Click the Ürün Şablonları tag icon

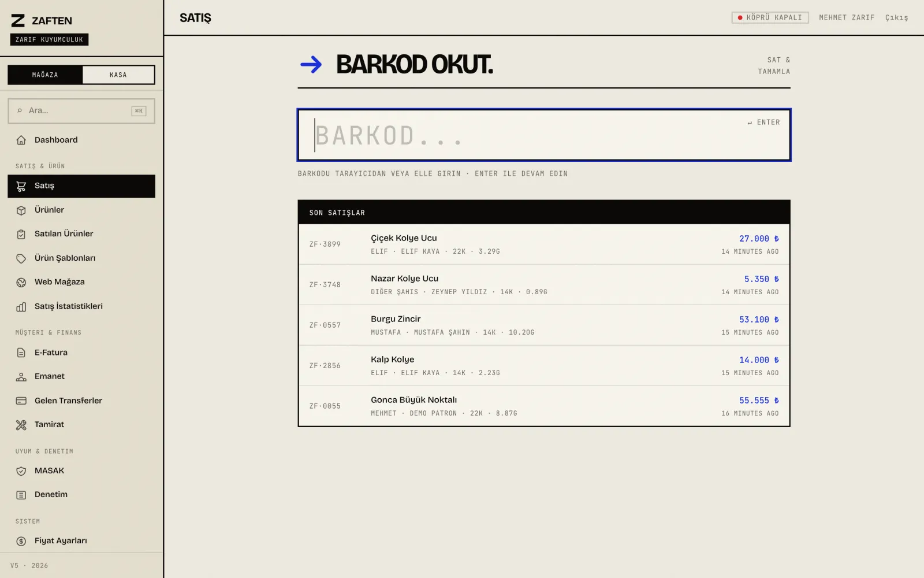pyautogui.click(x=21, y=258)
